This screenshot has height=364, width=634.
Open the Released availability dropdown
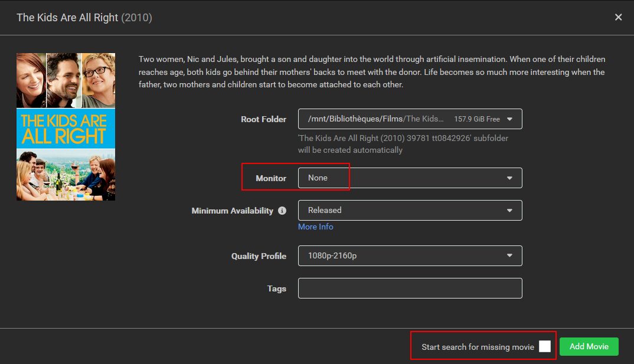pos(407,210)
